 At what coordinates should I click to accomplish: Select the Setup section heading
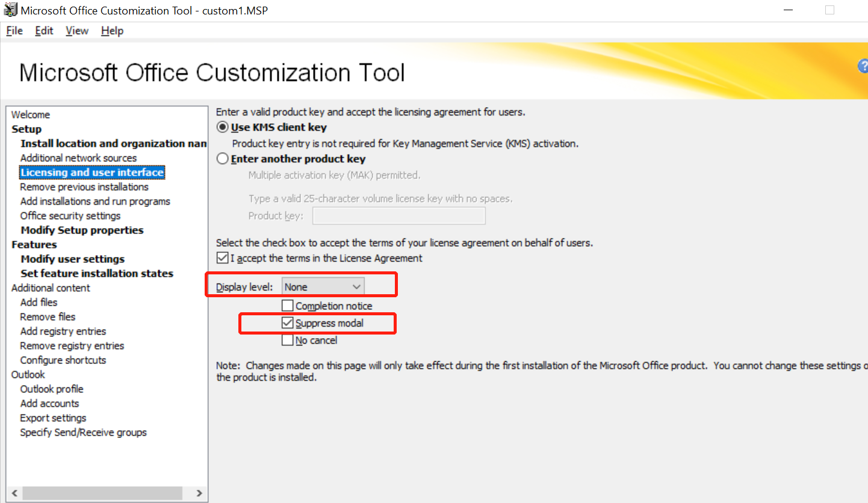26,129
